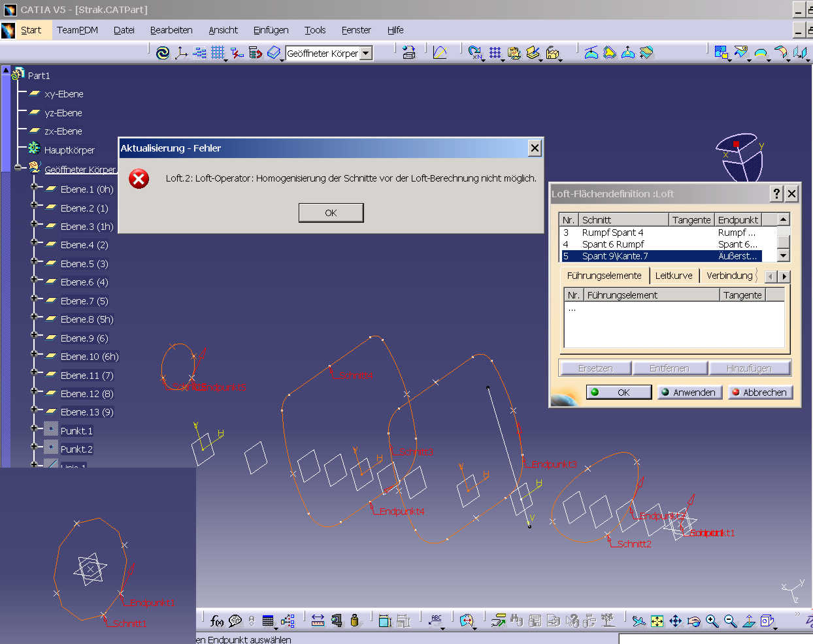Expand the Ebene.4 (2) node

[34, 242]
